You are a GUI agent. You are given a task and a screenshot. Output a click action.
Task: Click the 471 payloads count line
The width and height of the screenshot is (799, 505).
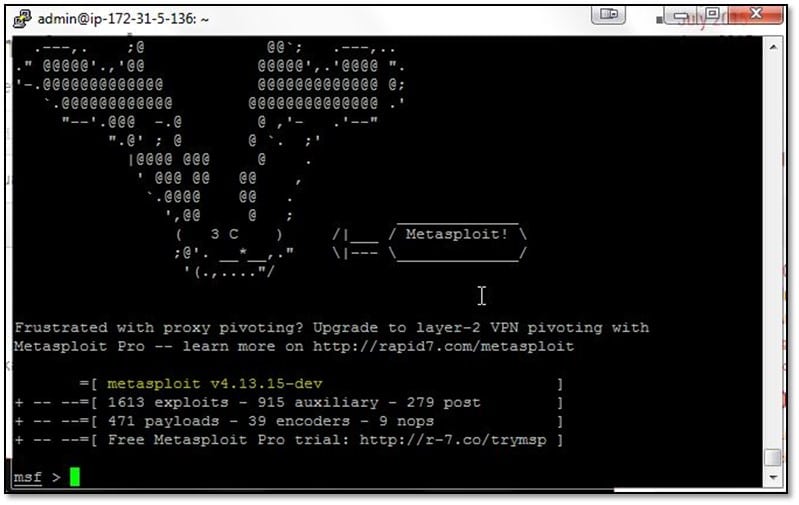click(x=271, y=421)
